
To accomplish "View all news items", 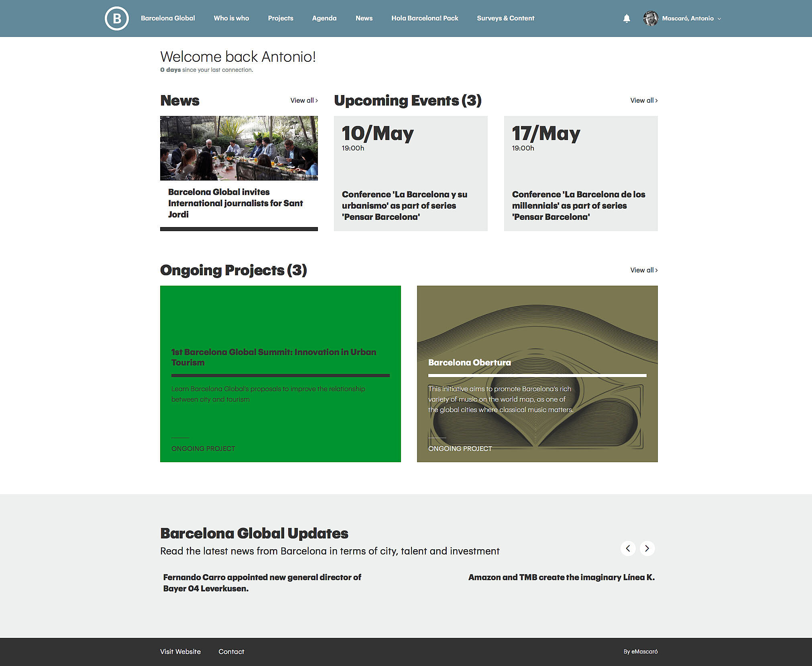I will pos(304,100).
